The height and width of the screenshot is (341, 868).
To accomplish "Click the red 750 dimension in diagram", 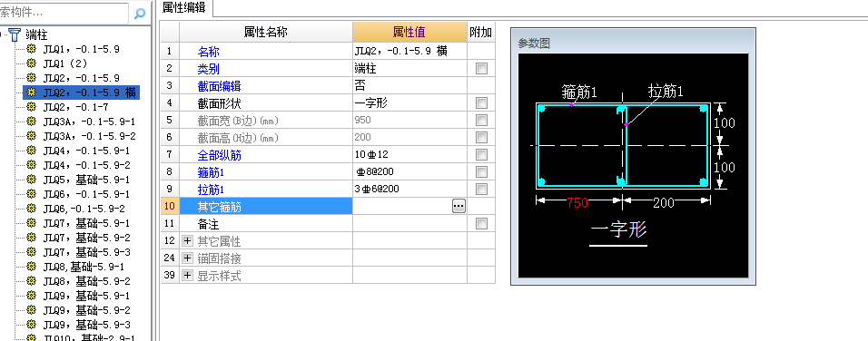I will 577,203.
